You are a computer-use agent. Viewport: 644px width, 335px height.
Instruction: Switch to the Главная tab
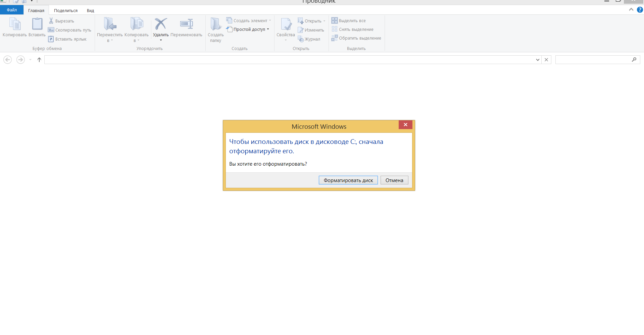[36, 10]
